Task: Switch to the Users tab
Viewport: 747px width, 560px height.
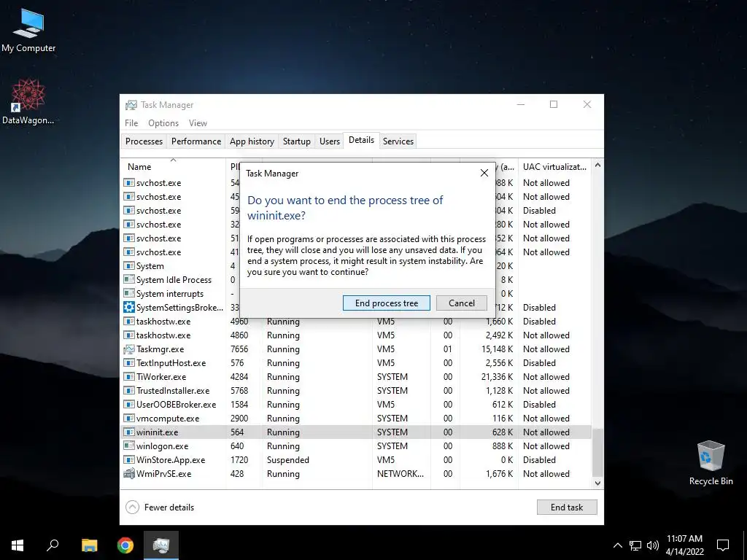Action: [330, 141]
